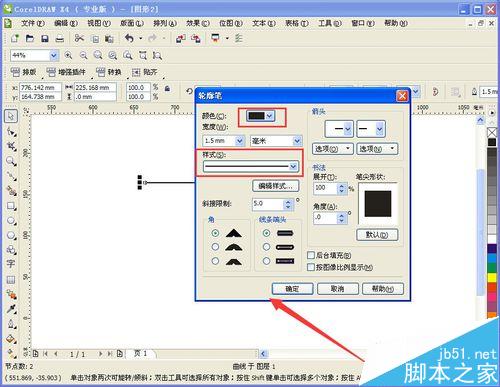Select the first line cap radio
The height and width of the screenshot is (387, 500).
(x=266, y=233)
